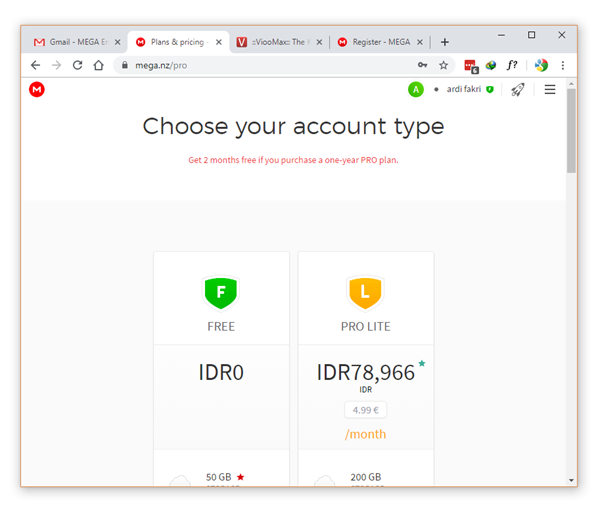Click the scrollbar up arrow
The height and width of the screenshot is (514, 600).
point(571,83)
